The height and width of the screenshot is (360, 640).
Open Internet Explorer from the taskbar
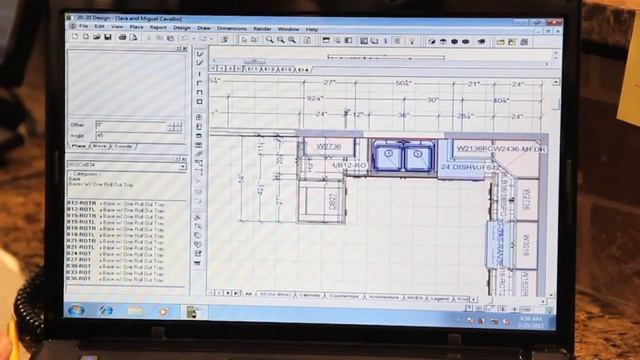[106, 311]
